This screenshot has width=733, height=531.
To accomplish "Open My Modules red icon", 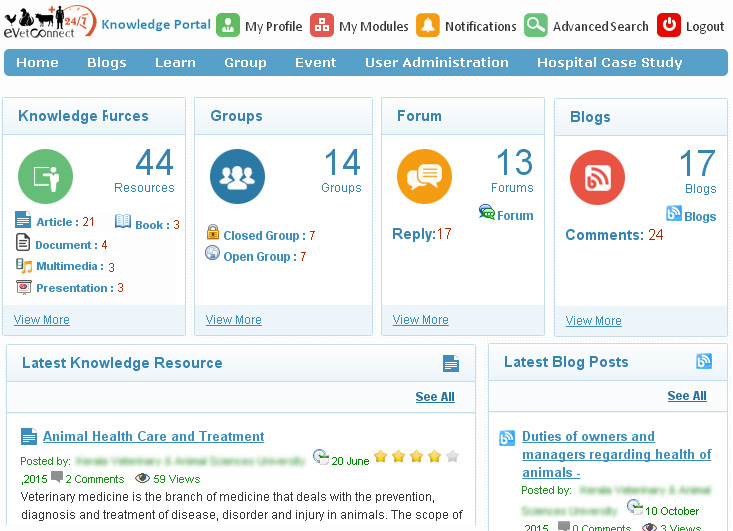I will 322,25.
